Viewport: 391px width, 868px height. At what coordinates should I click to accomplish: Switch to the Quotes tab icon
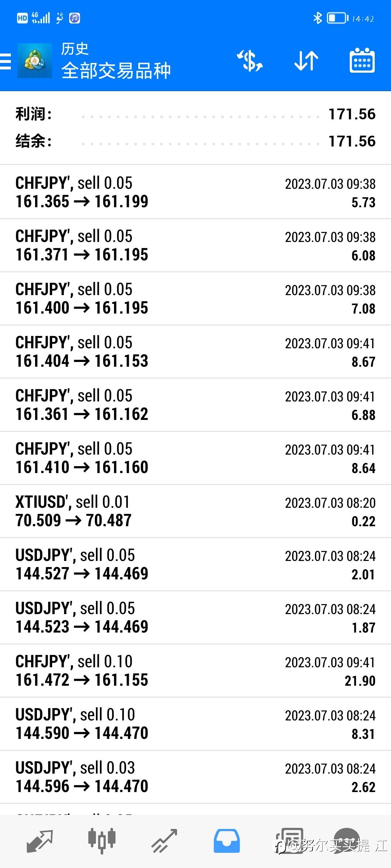(x=40, y=841)
